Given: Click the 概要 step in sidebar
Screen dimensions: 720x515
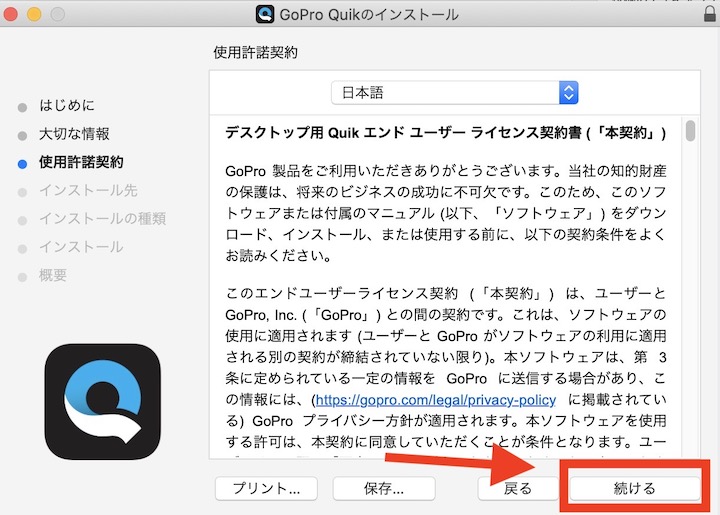Looking at the screenshot, I should coord(53,275).
